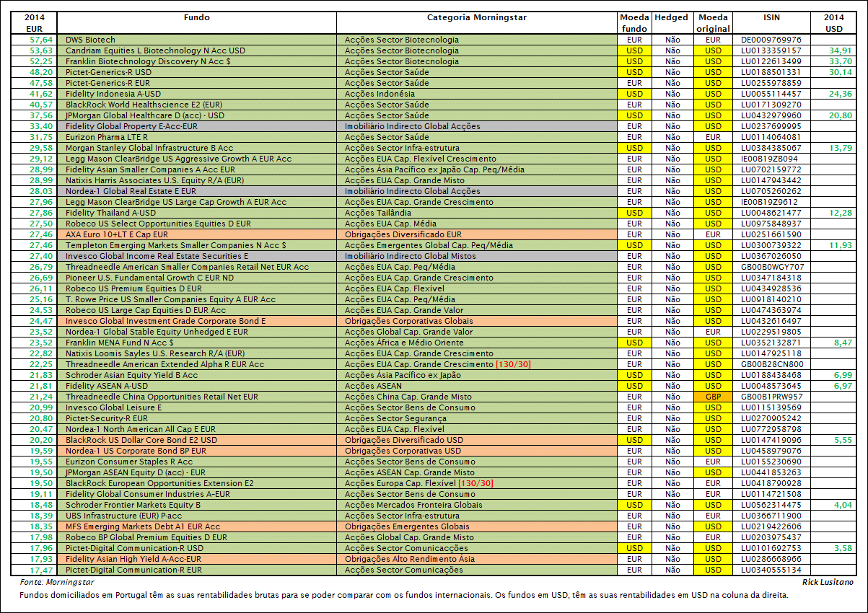
Task: Click the 24,36 USD return value
Action: [x=841, y=94]
